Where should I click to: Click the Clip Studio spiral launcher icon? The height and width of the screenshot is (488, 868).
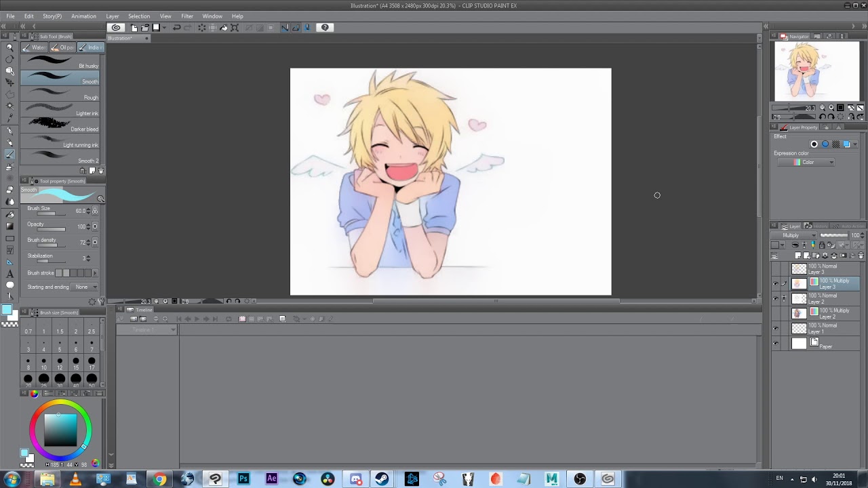coord(116,28)
